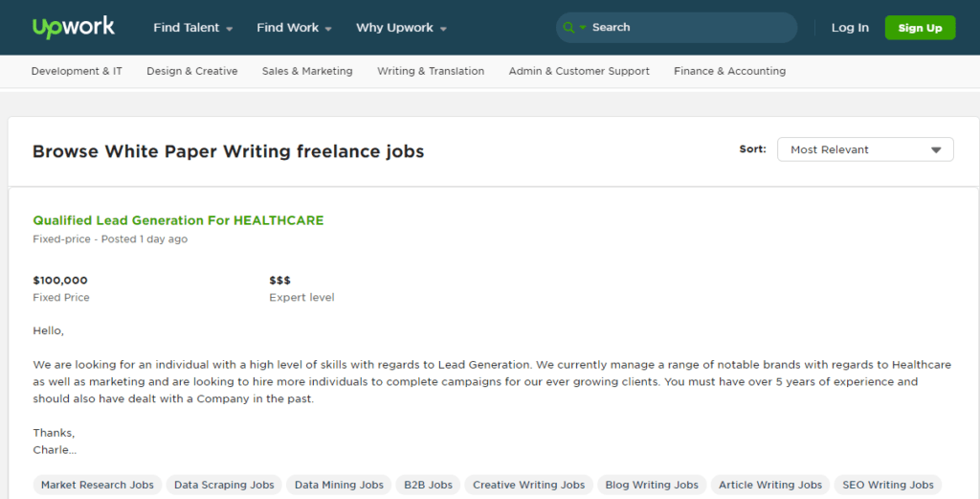Open the Design & Creative category
Viewport: 980px width, 499px height.
(191, 71)
